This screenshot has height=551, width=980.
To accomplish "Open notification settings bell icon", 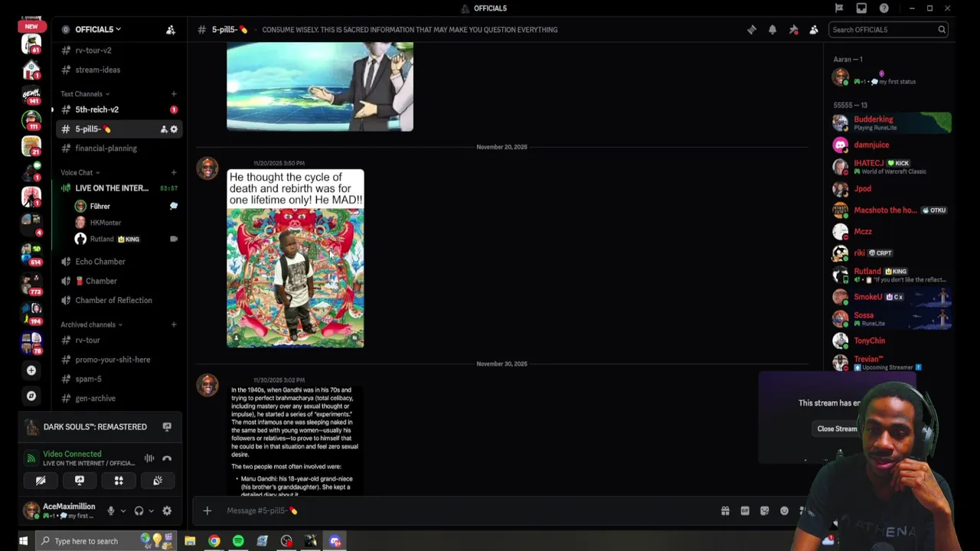I will click(x=773, y=30).
